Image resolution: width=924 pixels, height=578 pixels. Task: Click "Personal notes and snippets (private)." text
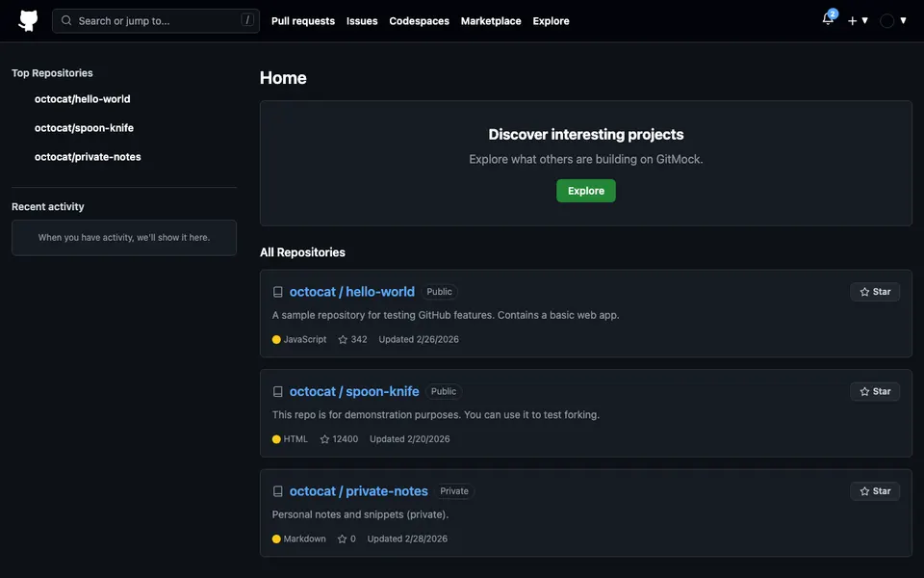pos(360,514)
